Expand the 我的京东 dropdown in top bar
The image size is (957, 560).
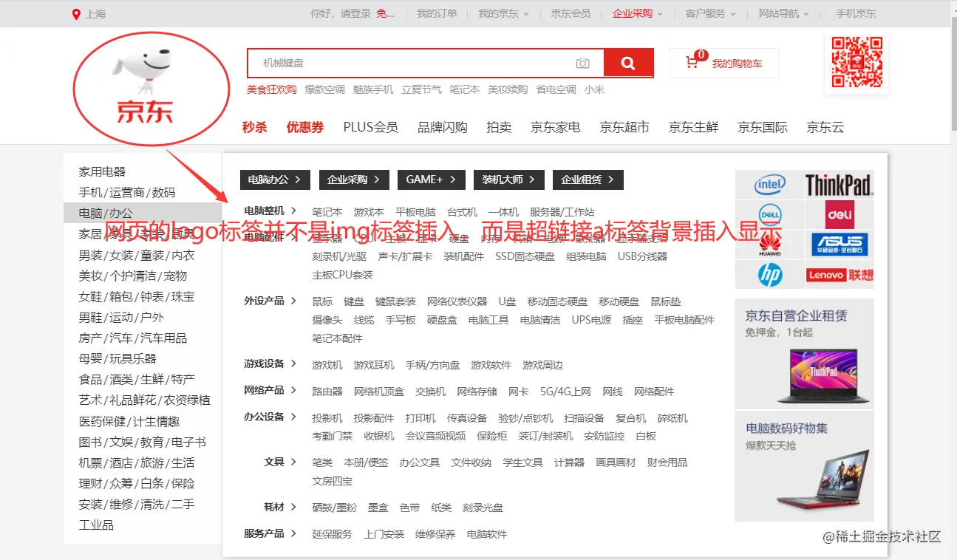click(x=503, y=13)
